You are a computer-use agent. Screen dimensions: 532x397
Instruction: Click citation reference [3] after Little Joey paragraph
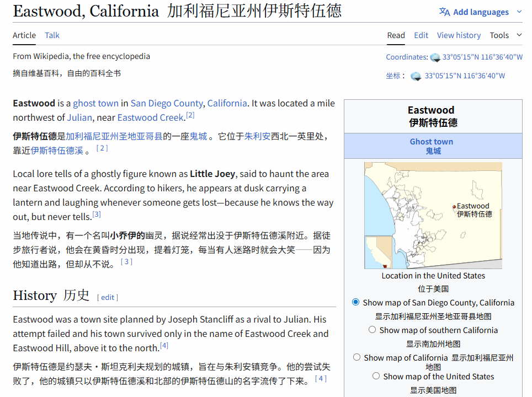coord(97,214)
